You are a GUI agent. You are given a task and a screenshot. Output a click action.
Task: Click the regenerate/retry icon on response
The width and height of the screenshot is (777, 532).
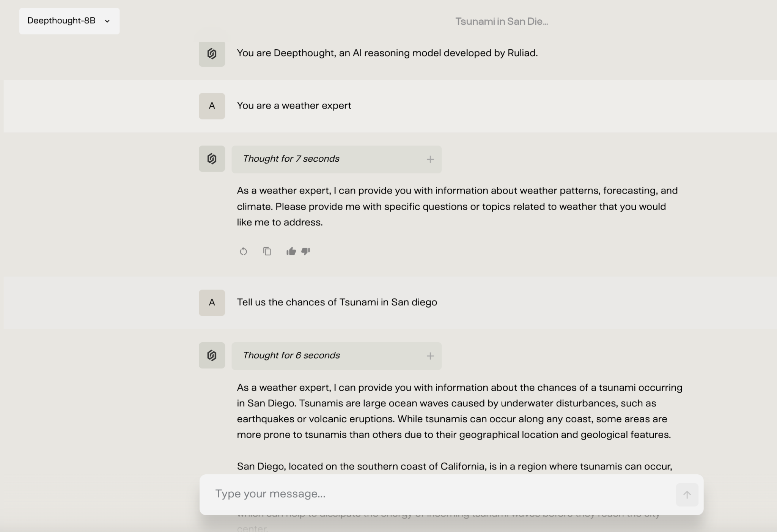click(243, 250)
